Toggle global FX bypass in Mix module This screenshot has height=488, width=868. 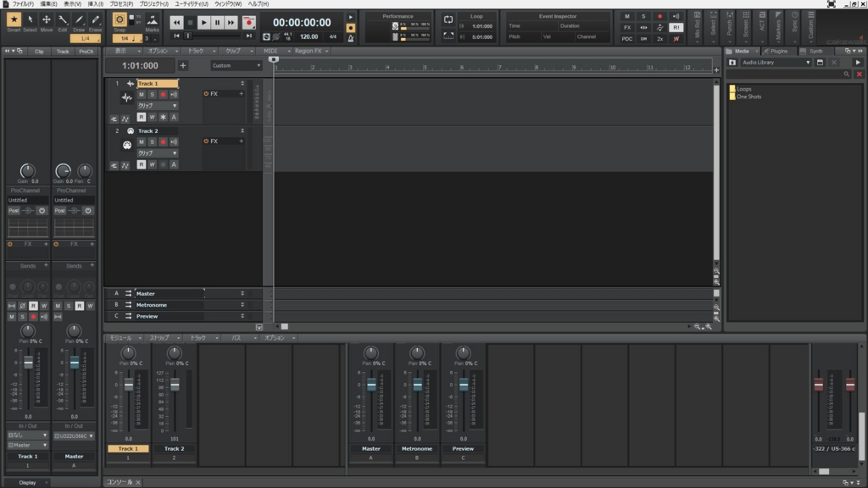coord(627,28)
